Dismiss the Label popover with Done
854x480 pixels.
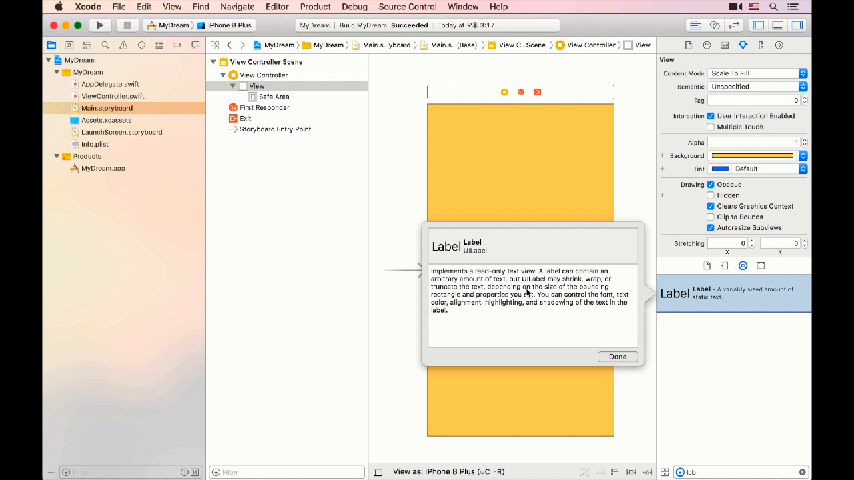618,356
